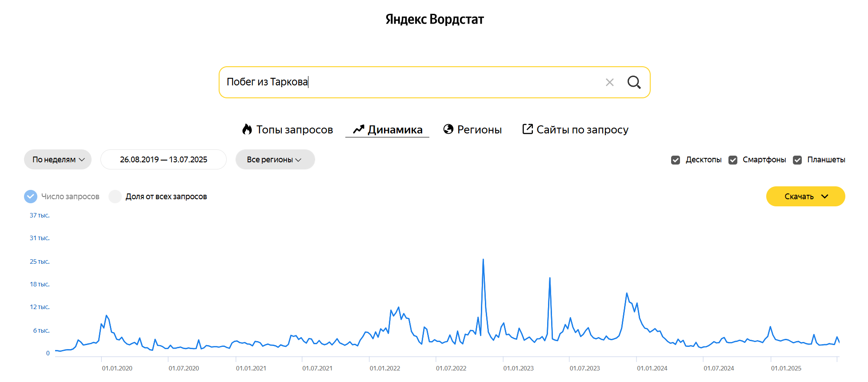Screen dimensions: 868x382
Task: Clear the search query with X
Action: (609, 82)
